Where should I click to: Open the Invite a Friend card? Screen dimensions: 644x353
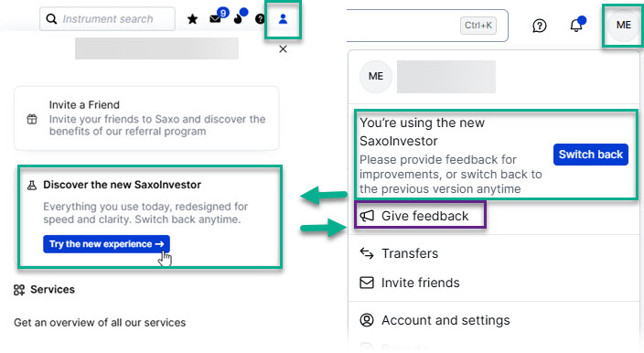point(146,118)
